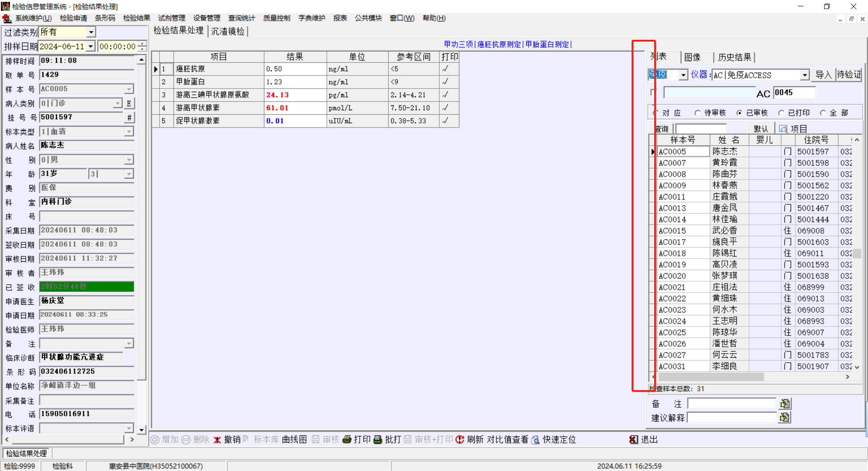Click the # button next to 挂号号
This screenshot has height=471, width=868.
(x=129, y=118)
